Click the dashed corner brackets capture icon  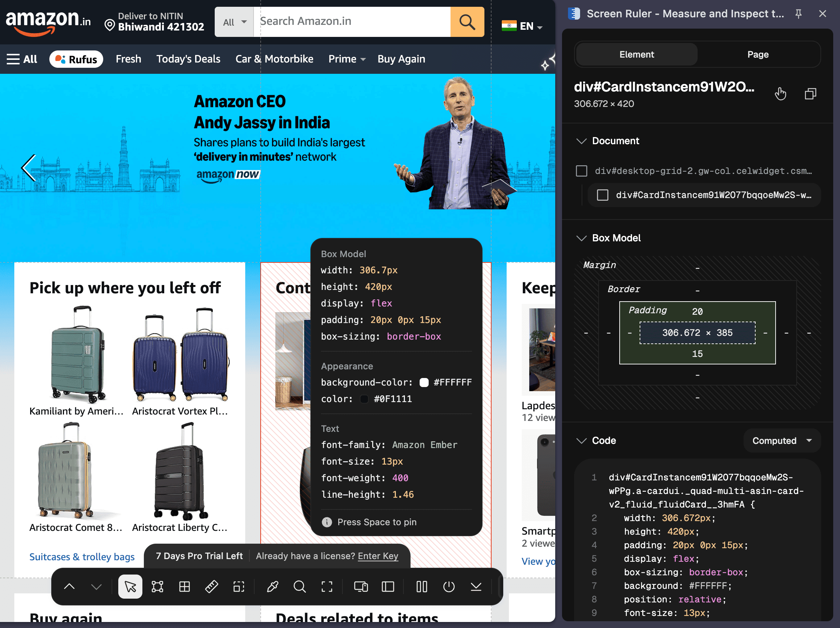click(327, 587)
